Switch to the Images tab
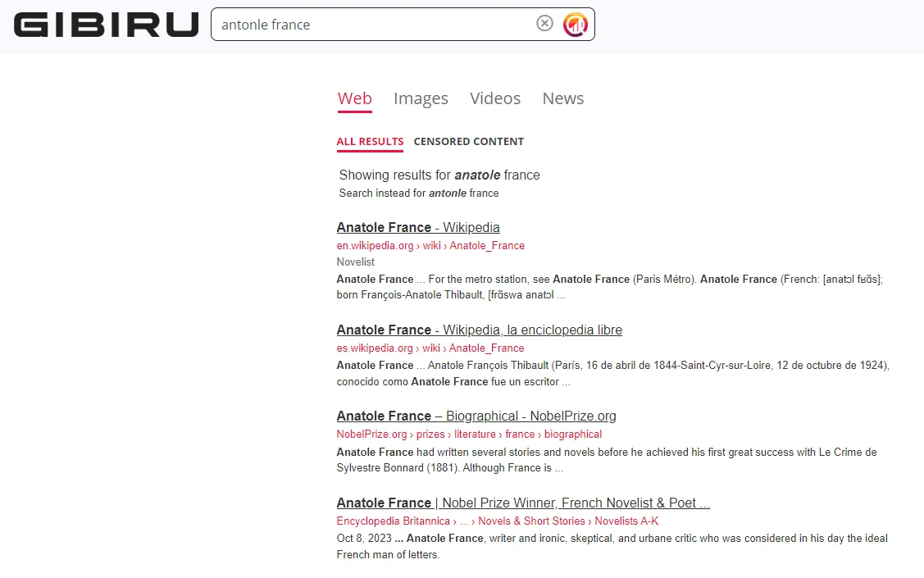The height and width of the screenshot is (578, 924). pos(421,98)
